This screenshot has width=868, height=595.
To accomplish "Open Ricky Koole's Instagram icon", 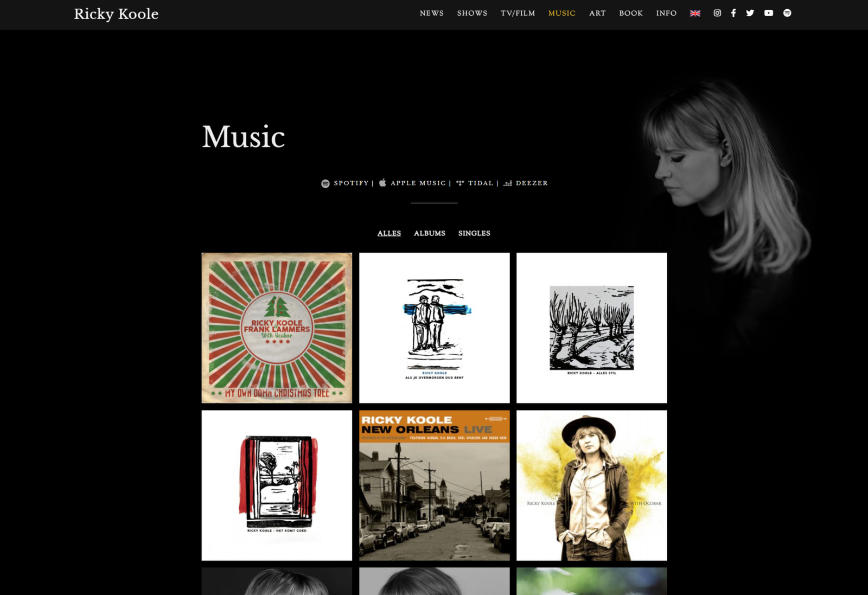I will click(716, 12).
